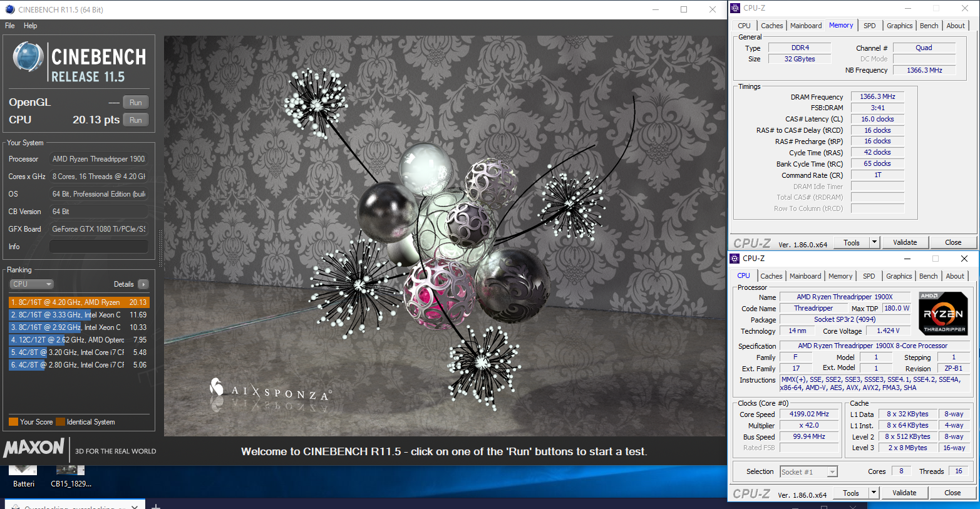Click the GFX Board GeForce GTX 1080 Ti field

[x=99, y=229]
